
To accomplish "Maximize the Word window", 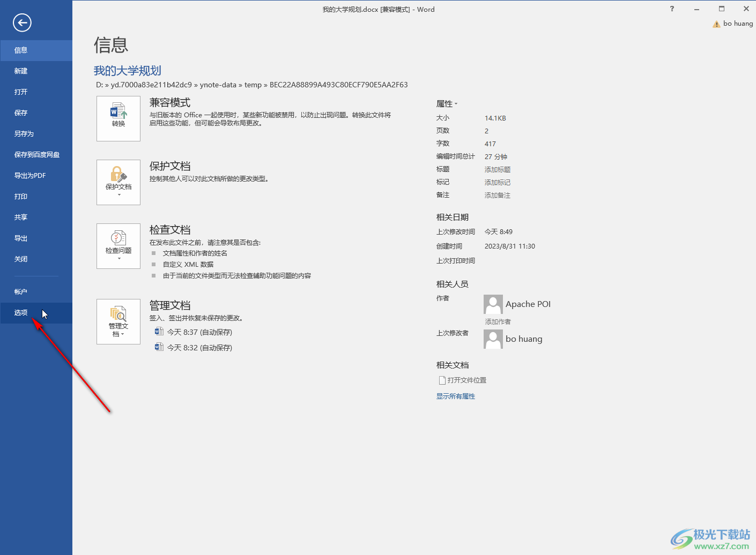I will point(722,9).
